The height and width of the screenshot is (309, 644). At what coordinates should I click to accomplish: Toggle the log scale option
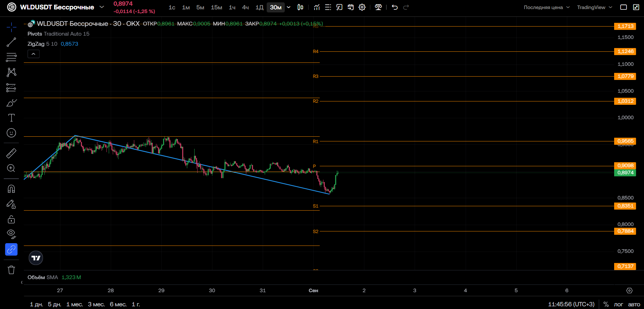coord(619,304)
